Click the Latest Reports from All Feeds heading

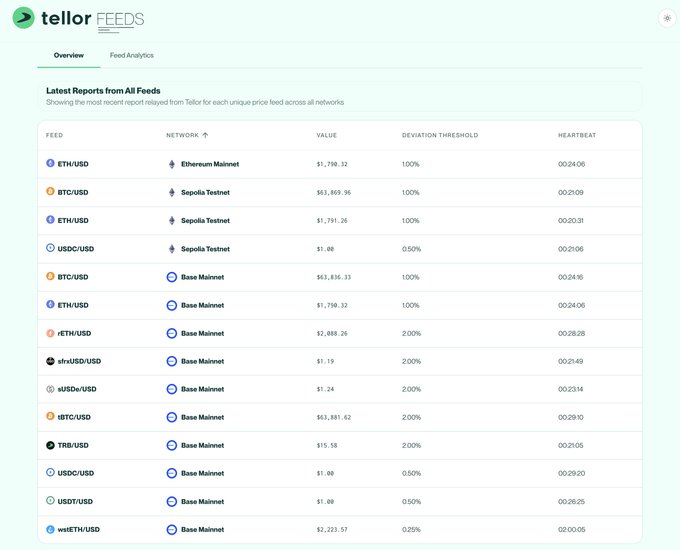click(103, 91)
